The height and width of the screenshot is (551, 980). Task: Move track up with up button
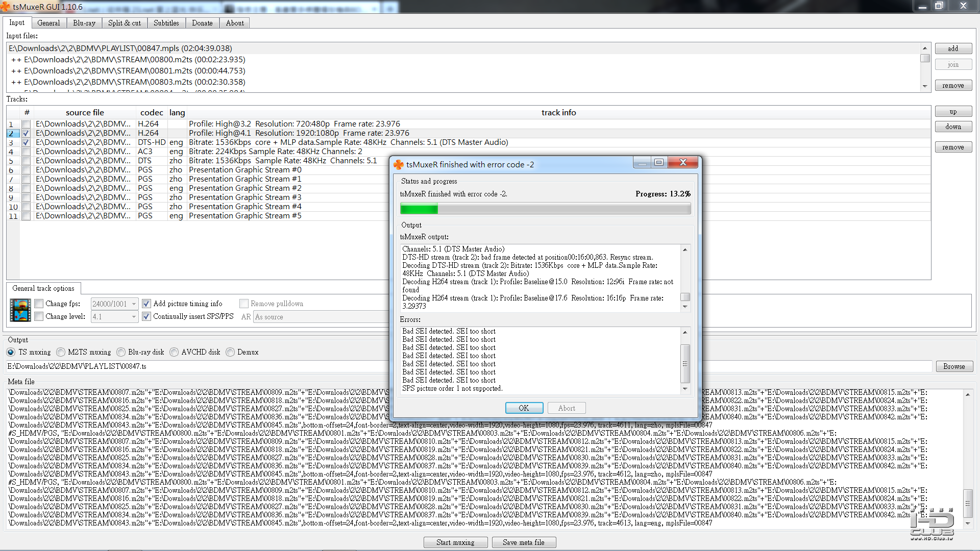click(x=953, y=111)
